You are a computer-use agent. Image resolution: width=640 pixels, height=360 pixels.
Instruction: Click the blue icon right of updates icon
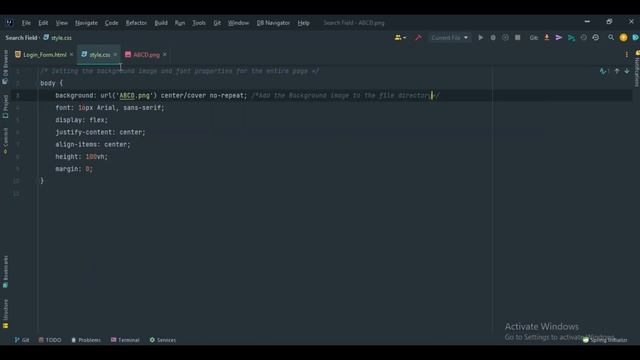pyautogui.click(x=635, y=38)
